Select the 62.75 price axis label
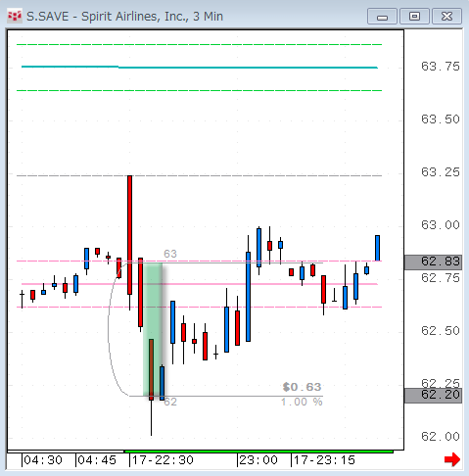Viewport: 469px width, 476px height. coord(441,278)
